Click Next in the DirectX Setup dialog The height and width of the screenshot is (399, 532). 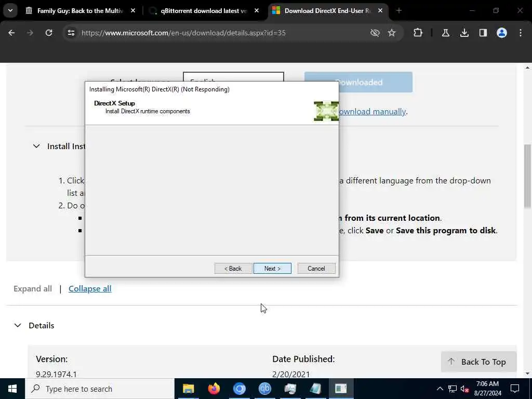point(272,269)
